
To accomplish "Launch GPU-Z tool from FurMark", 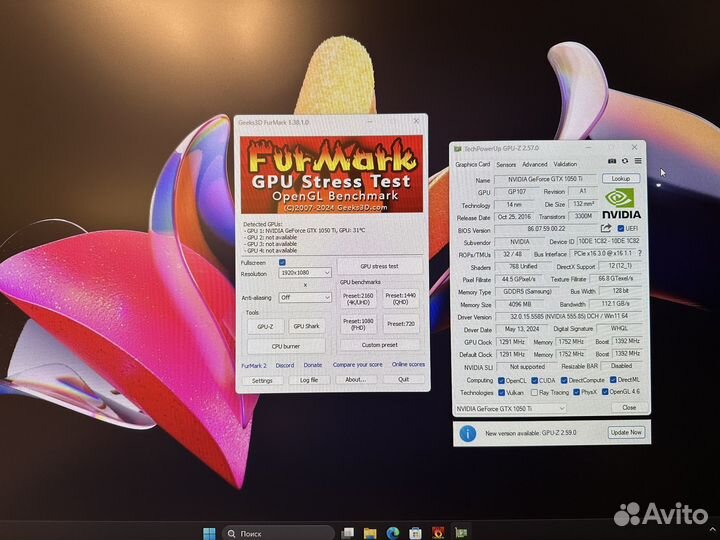I will [x=265, y=326].
